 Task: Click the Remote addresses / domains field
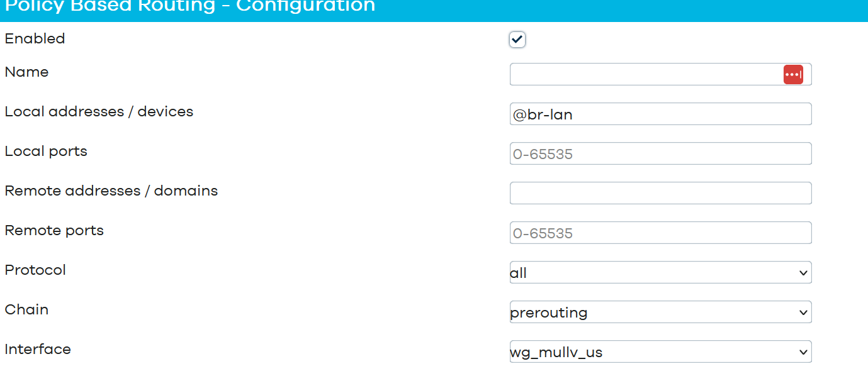660,194
